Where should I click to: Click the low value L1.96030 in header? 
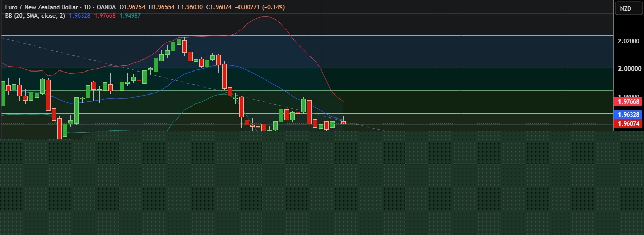[x=192, y=7]
